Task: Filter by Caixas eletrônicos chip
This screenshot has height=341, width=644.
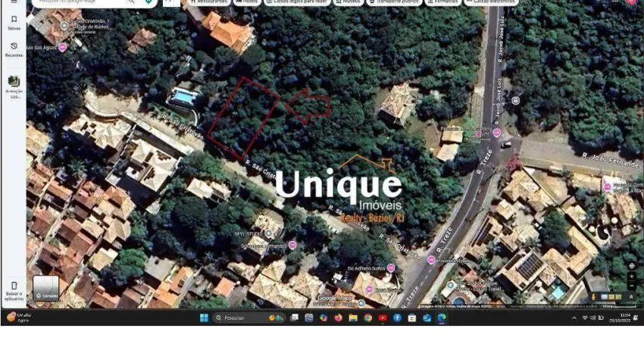Action: point(491,2)
